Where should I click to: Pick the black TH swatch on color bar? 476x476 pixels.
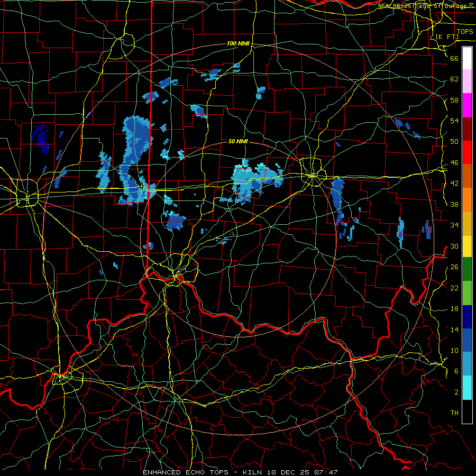467,411
